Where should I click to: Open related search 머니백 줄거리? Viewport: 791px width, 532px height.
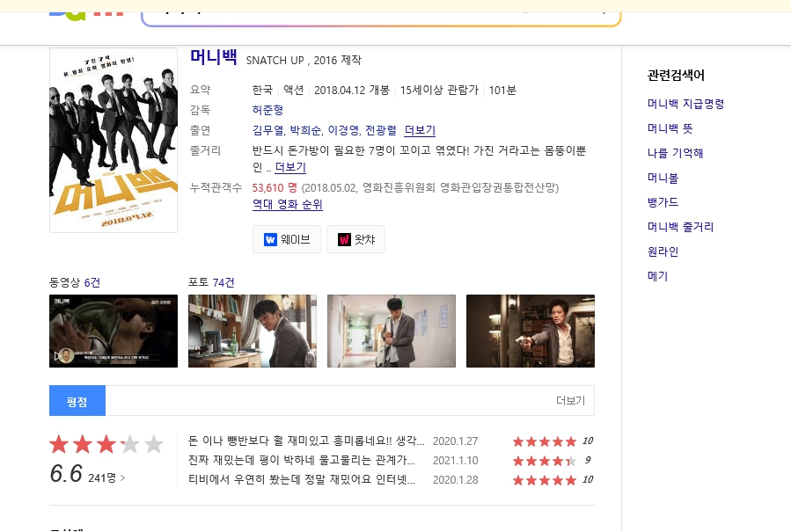click(680, 227)
